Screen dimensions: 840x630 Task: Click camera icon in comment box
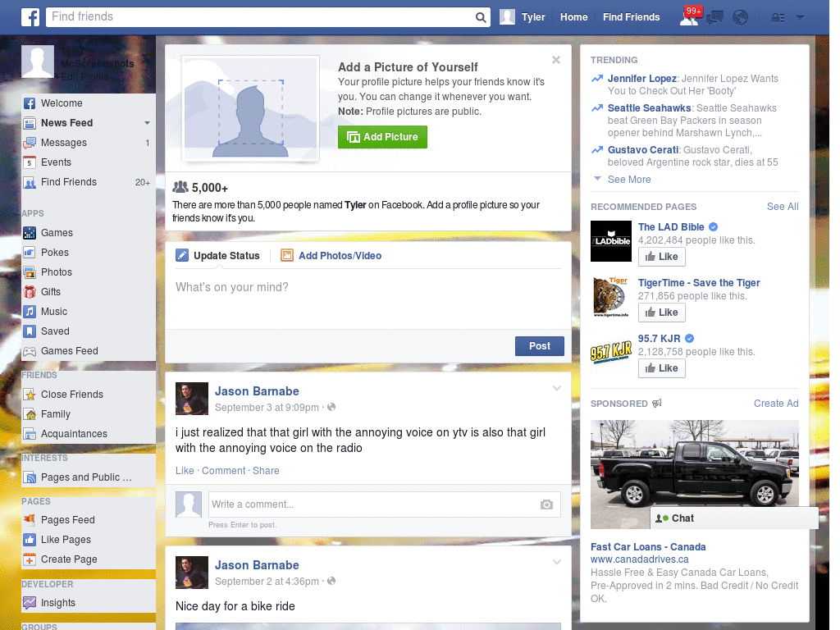[x=546, y=504]
